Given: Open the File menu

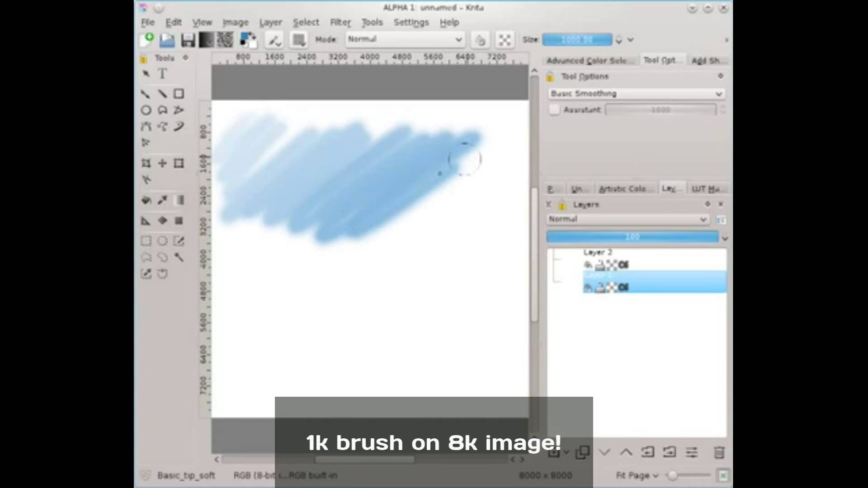Looking at the screenshot, I should (x=148, y=22).
